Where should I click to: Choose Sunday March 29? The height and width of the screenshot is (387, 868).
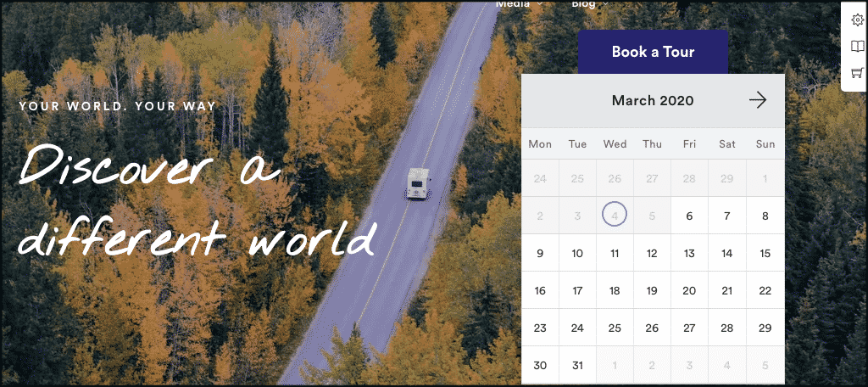[765, 328]
